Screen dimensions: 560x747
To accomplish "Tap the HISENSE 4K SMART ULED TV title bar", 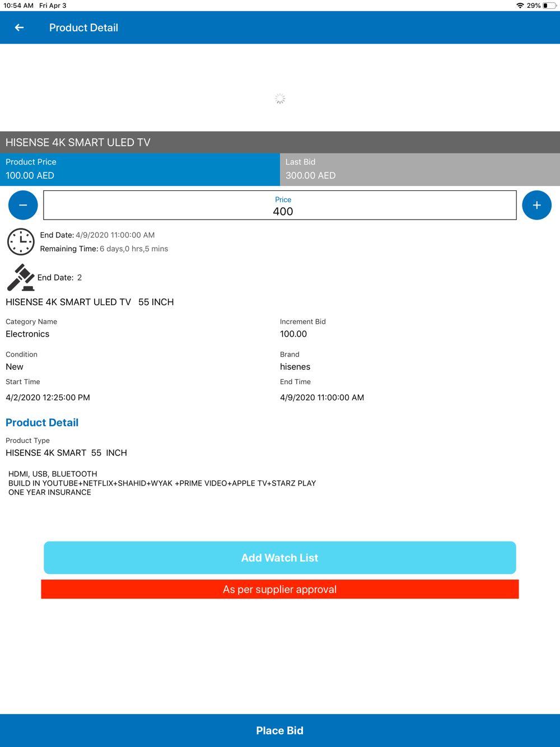I will [x=280, y=142].
